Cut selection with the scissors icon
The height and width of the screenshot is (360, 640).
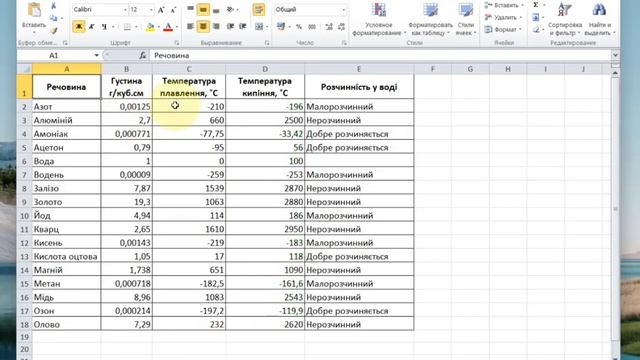point(53,6)
